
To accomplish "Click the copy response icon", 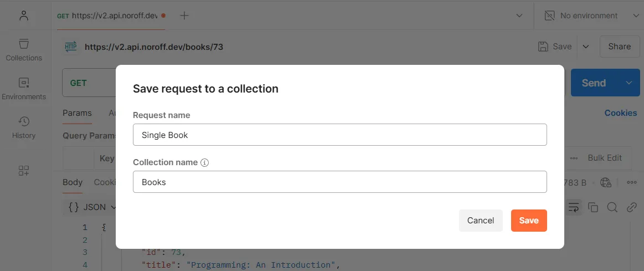I will [593, 207].
